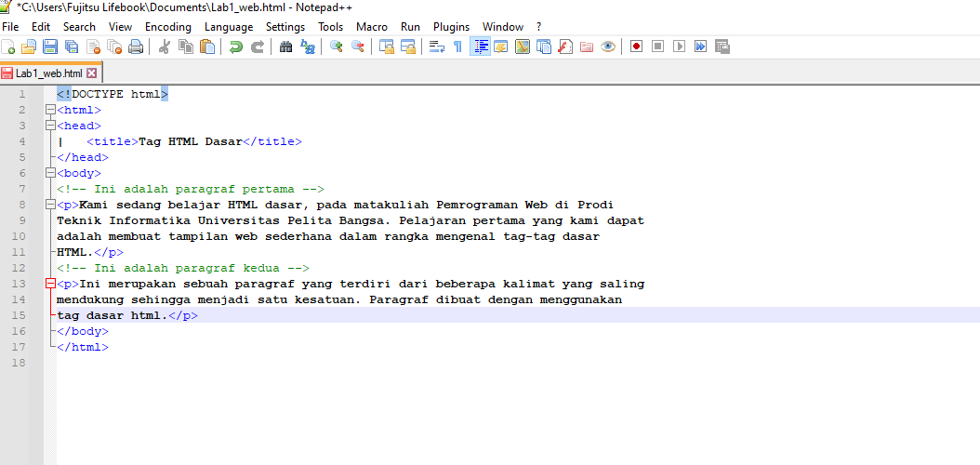
Task: Open the File menu
Action: point(10,27)
